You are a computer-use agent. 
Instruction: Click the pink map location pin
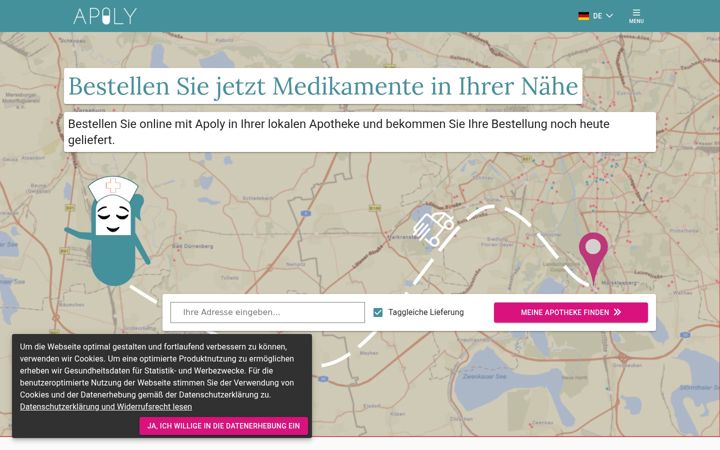pos(593,259)
